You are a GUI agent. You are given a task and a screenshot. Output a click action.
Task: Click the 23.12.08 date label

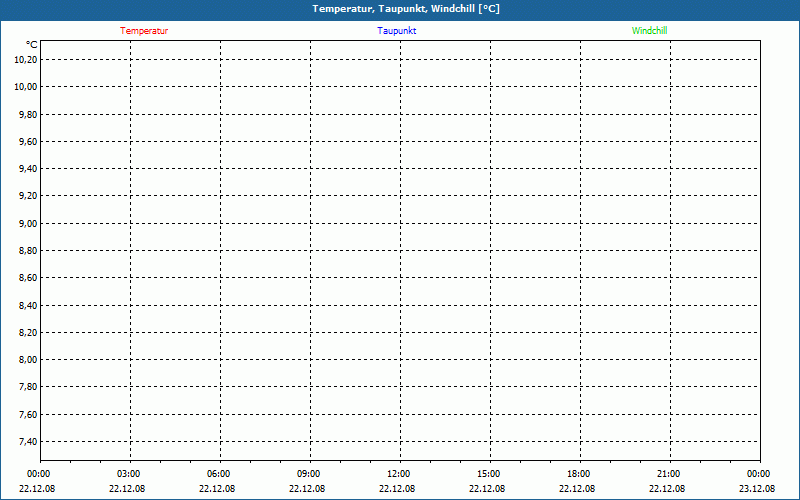pyautogui.click(x=757, y=489)
